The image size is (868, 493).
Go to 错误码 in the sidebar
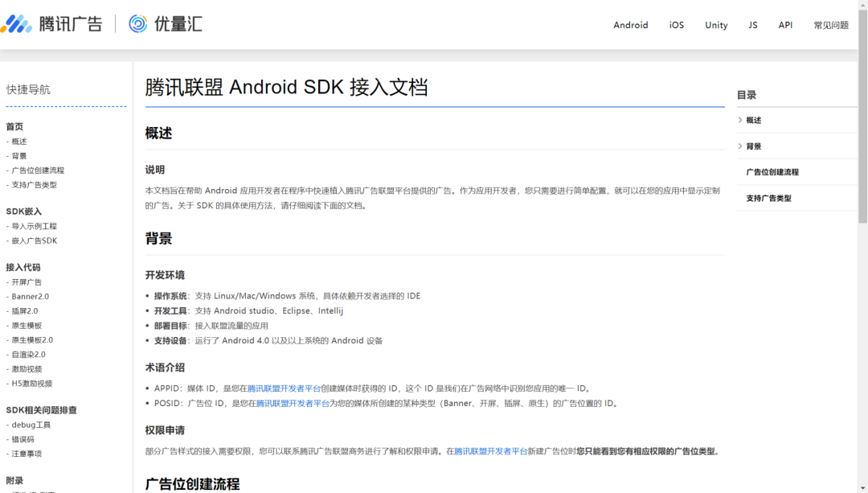click(x=23, y=439)
